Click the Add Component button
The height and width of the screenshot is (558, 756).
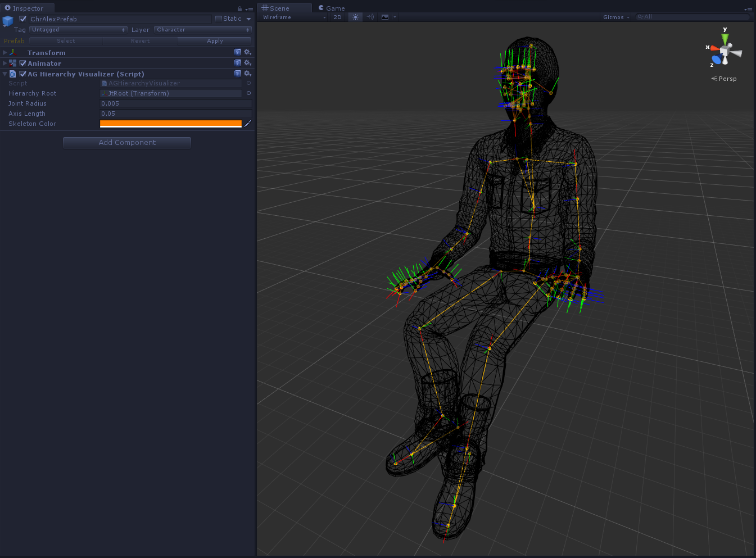coord(126,143)
